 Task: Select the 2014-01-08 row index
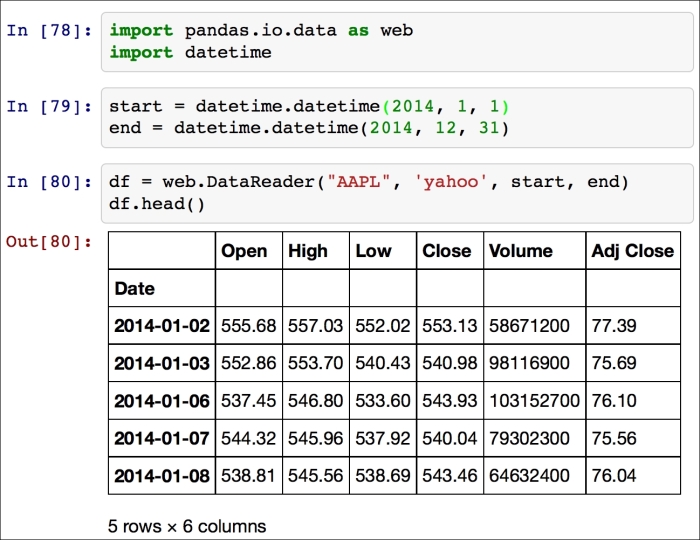[x=162, y=476]
